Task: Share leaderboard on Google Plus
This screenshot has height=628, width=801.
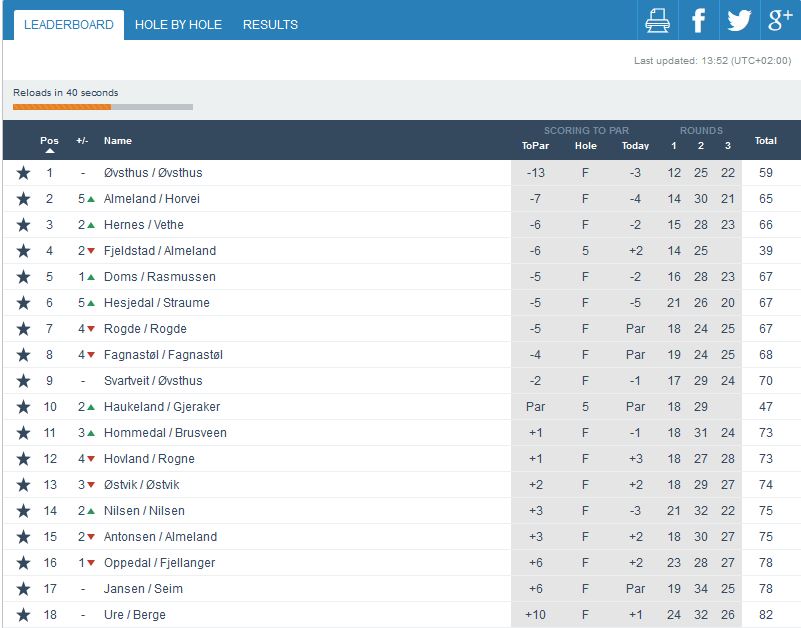Action: (779, 20)
